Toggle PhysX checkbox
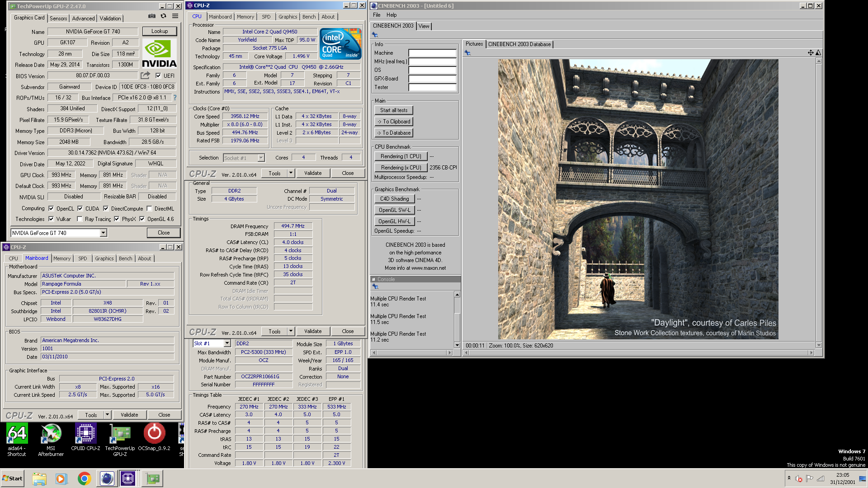The height and width of the screenshot is (488, 868). coord(117,219)
